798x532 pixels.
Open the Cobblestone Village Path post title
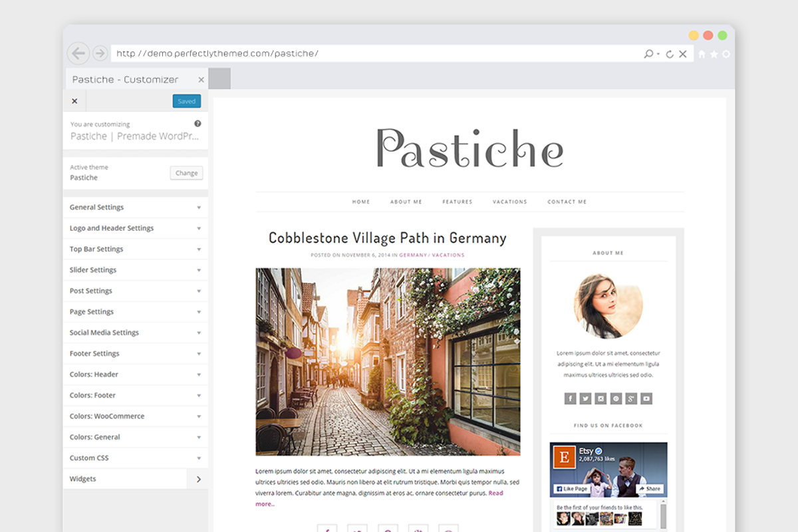click(388, 238)
